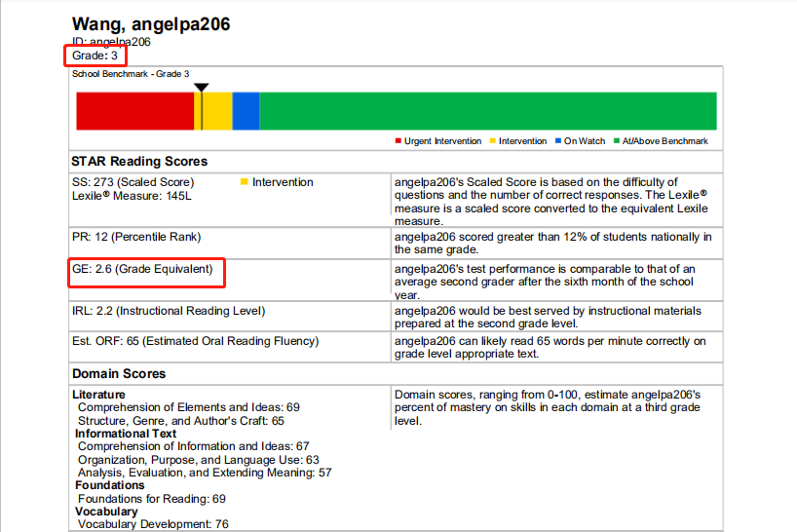Click Foundations for Reading: 69
The height and width of the screenshot is (532, 797).
click(x=152, y=499)
